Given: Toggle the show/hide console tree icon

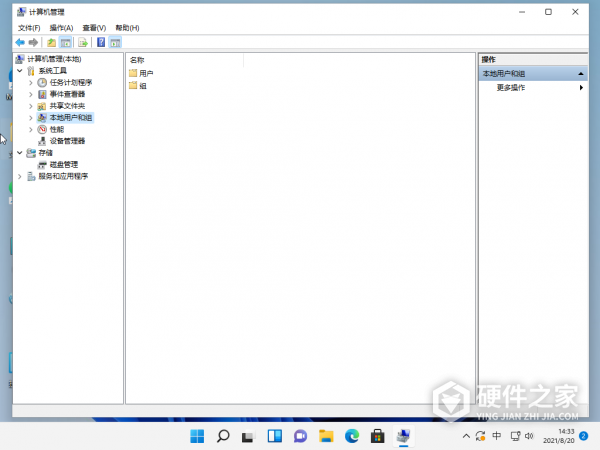Looking at the screenshot, I should 65,42.
